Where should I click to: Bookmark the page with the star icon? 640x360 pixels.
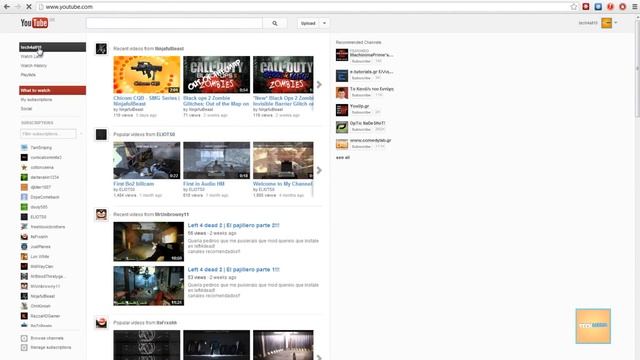[573, 7]
